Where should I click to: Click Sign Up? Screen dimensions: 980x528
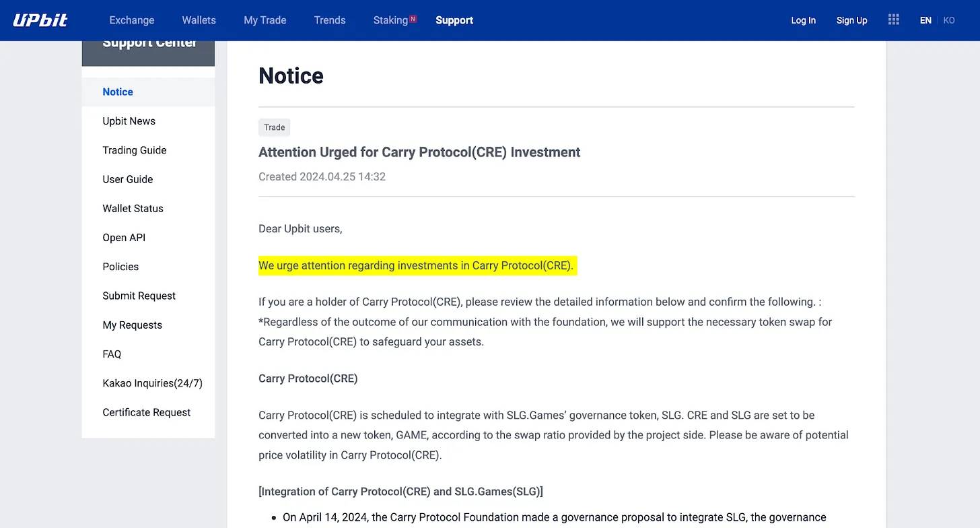pyautogui.click(x=851, y=20)
